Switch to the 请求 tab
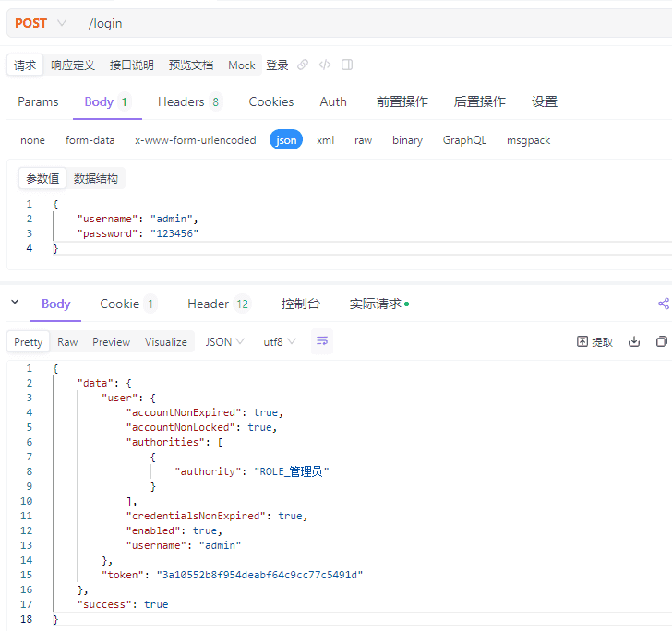The image size is (672, 631). pos(25,65)
